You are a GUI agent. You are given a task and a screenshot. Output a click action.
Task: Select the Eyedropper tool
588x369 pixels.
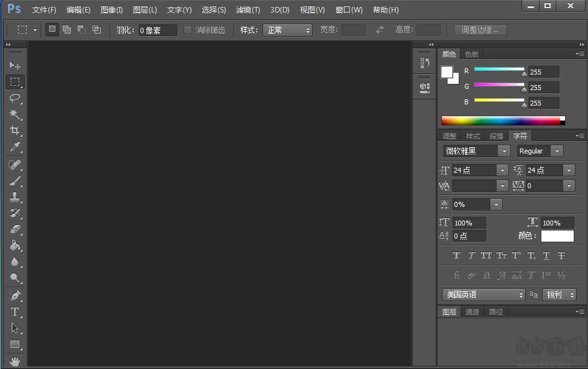(14, 147)
